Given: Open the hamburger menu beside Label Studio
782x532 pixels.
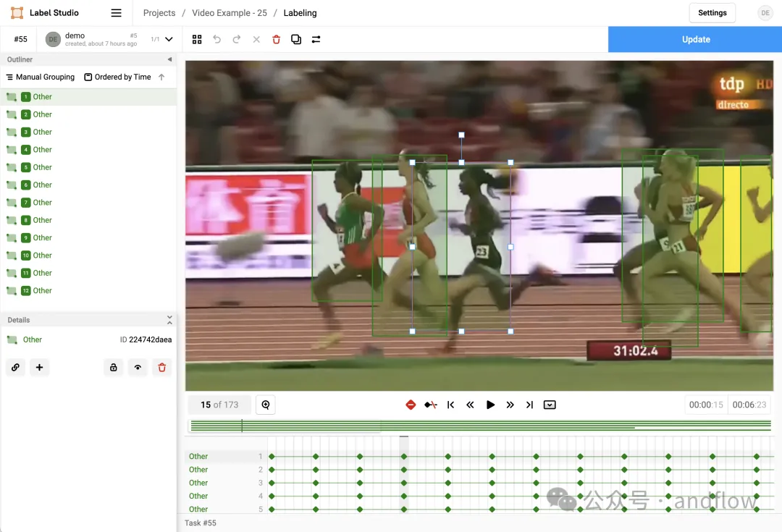Looking at the screenshot, I should pyautogui.click(x=116, y=13).
